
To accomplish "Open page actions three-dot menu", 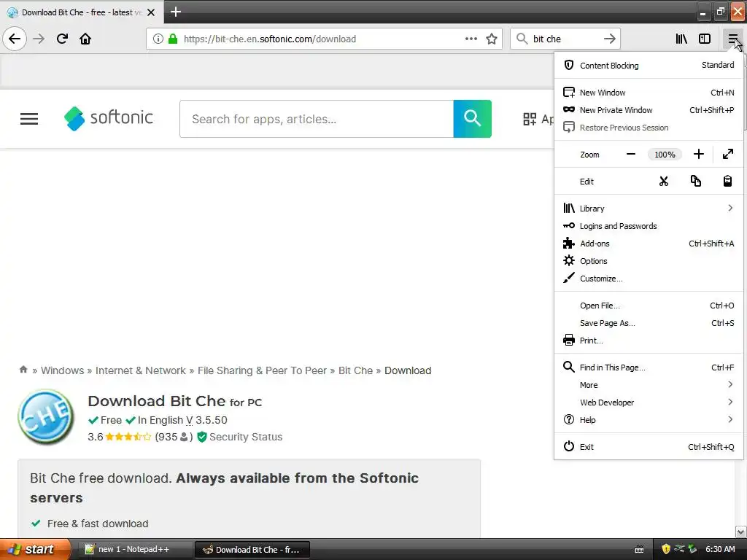I will 471,39.
